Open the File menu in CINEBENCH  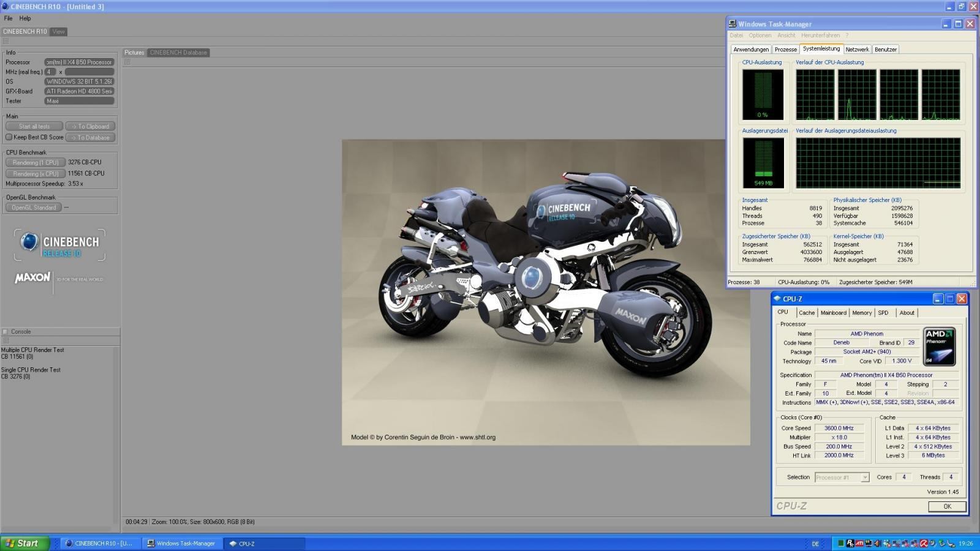pos(8,18)
